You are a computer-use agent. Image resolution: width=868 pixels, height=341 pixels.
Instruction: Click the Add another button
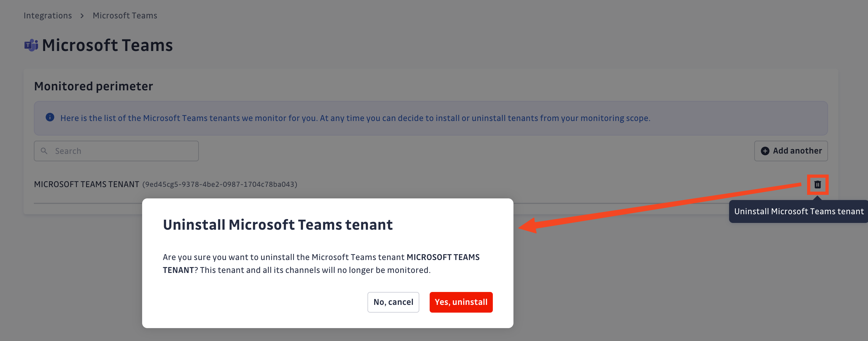point(791,151)
